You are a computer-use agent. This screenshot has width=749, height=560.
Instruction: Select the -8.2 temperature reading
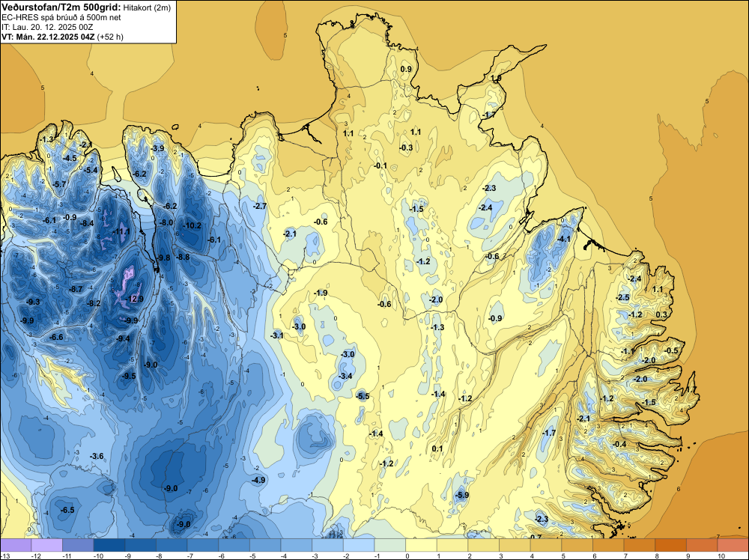point(94,303)
